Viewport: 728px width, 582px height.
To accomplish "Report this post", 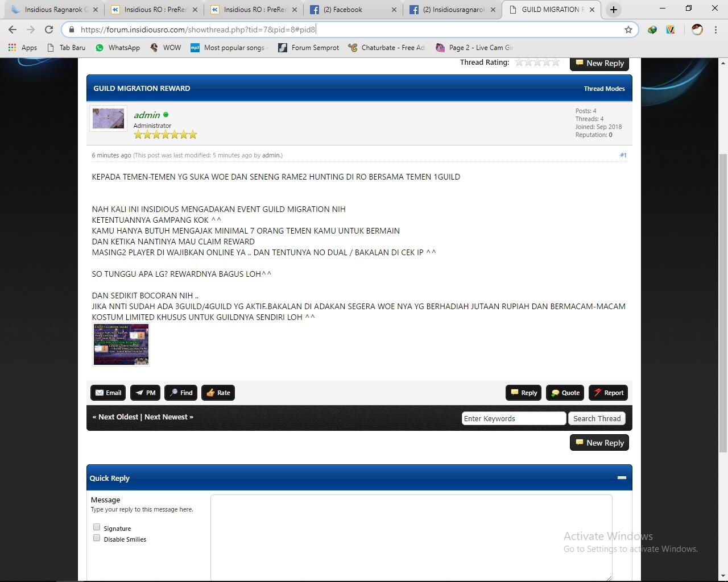I will (608, 393).
